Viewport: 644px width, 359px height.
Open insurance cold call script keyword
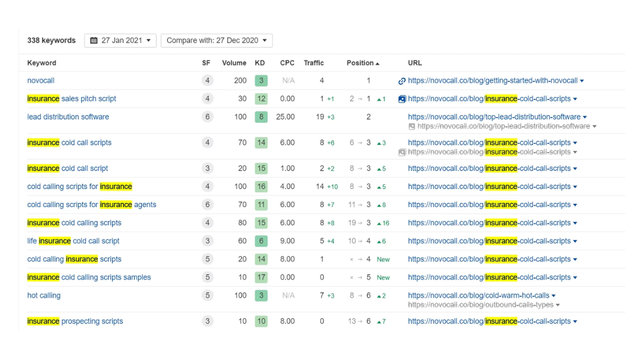tap(67, 168)
